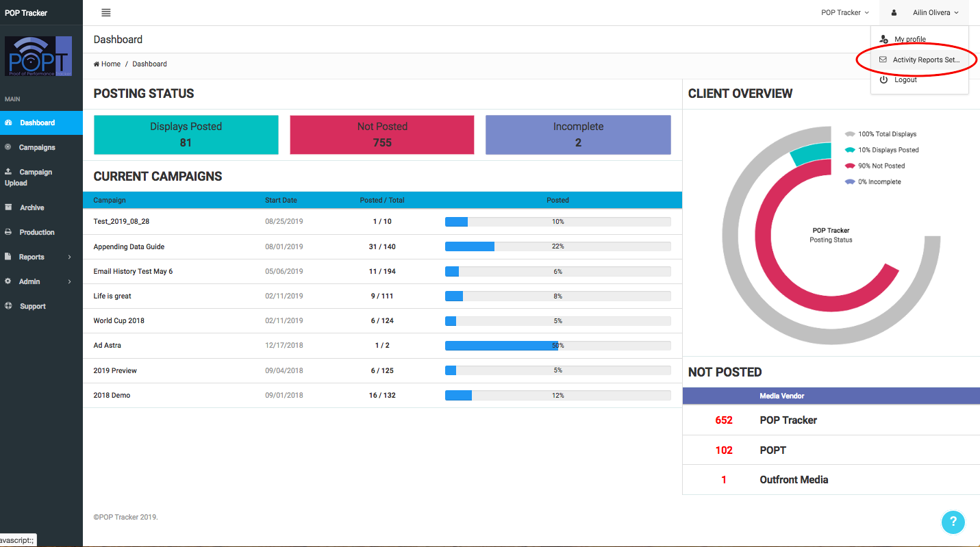Open the Ad Astra campaign

pyautogui.click(x=108, y=345)
